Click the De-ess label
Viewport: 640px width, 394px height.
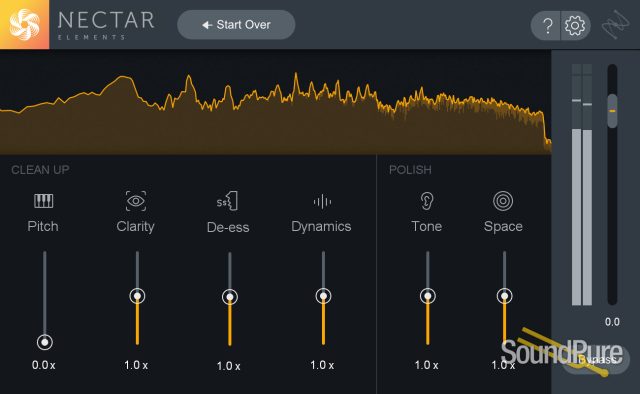point(228,227)
